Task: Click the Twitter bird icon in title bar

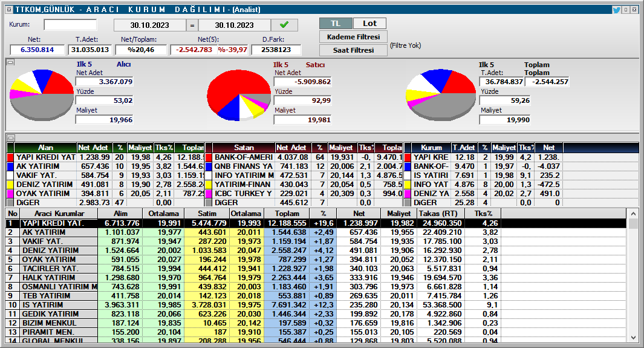Action: pos(616,10)
